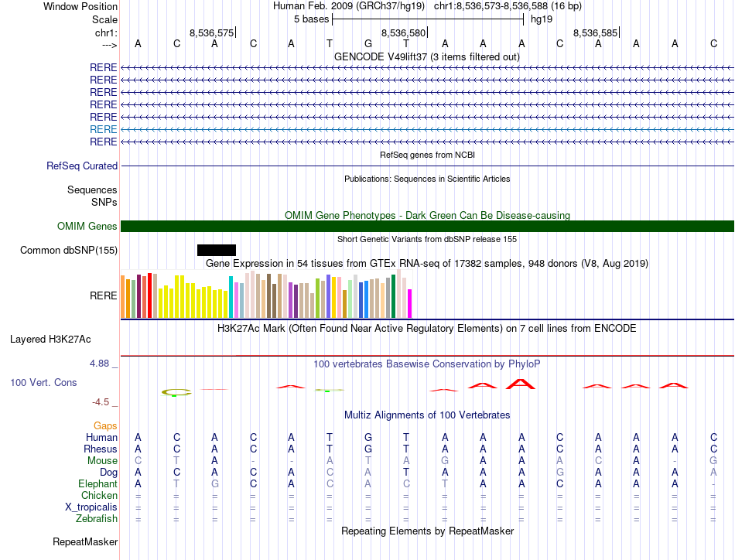The image size is (735, 560).
Task: Click the dark green OMIM Genes bar
Action: (427, 227)
